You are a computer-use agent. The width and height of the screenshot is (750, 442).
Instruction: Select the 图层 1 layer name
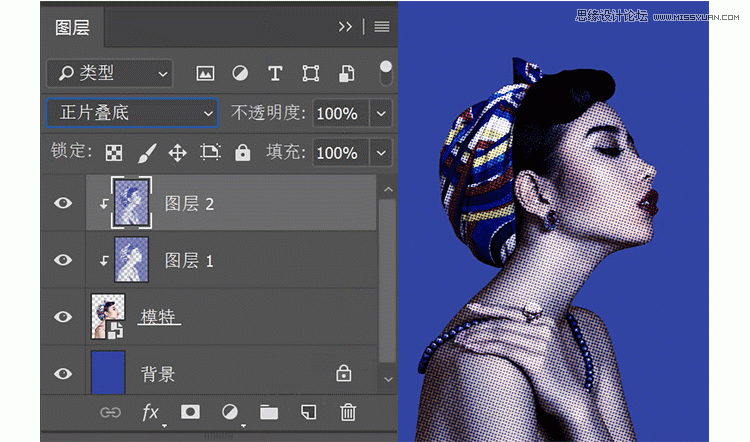[189, 261]
